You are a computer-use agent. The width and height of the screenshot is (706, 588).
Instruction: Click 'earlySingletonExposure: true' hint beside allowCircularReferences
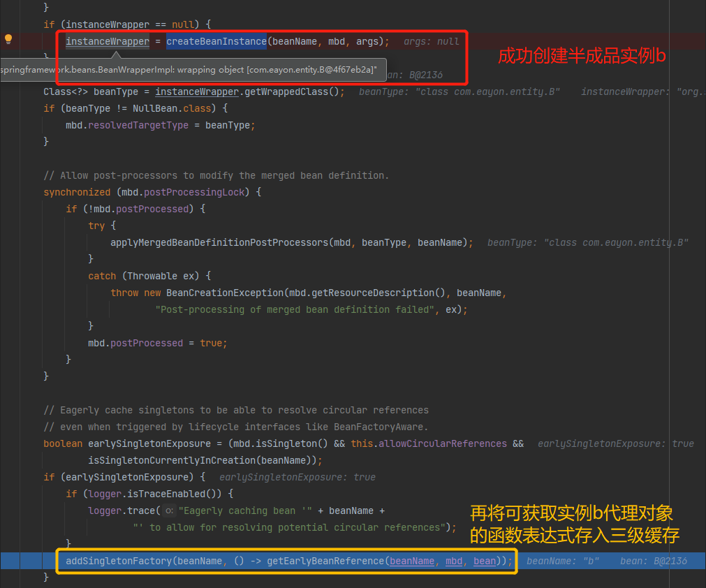615,443
